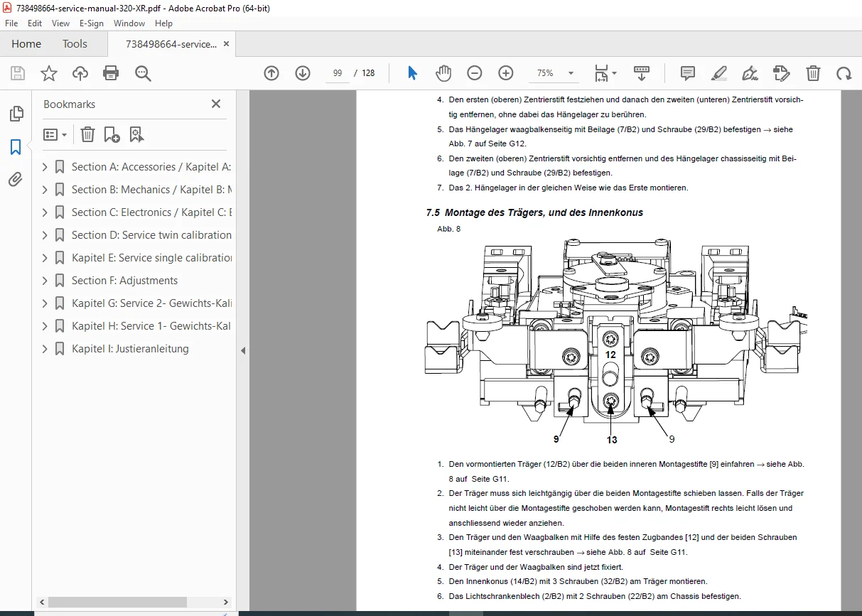862x616 pixels.
Task: Select Section F: Adjustments bookmark
Action: tap(124, 281)
